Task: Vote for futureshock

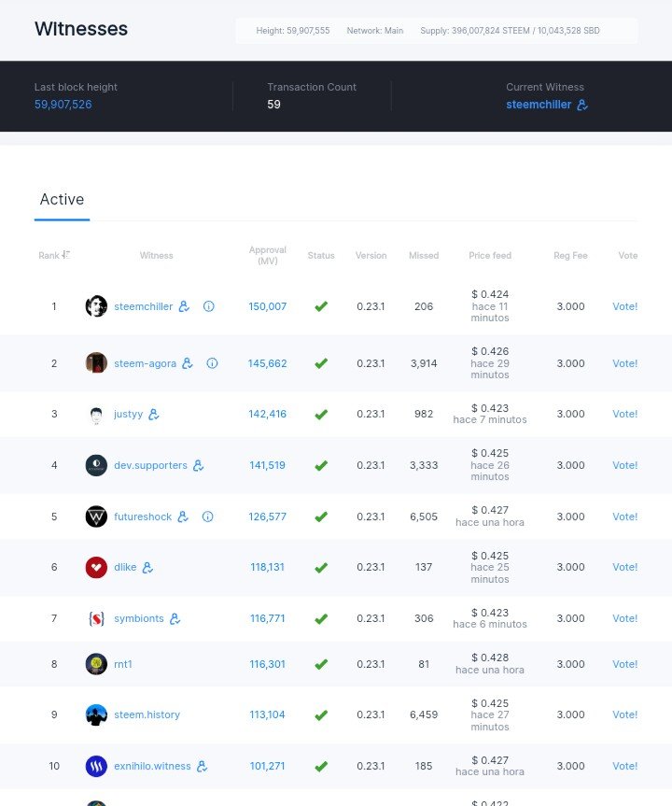Action: pyautogui.click(x=624, y=516)
